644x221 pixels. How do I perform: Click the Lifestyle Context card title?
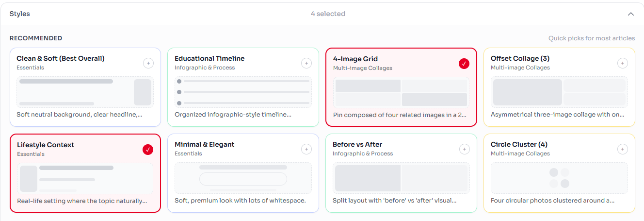(x=46, y=145)
